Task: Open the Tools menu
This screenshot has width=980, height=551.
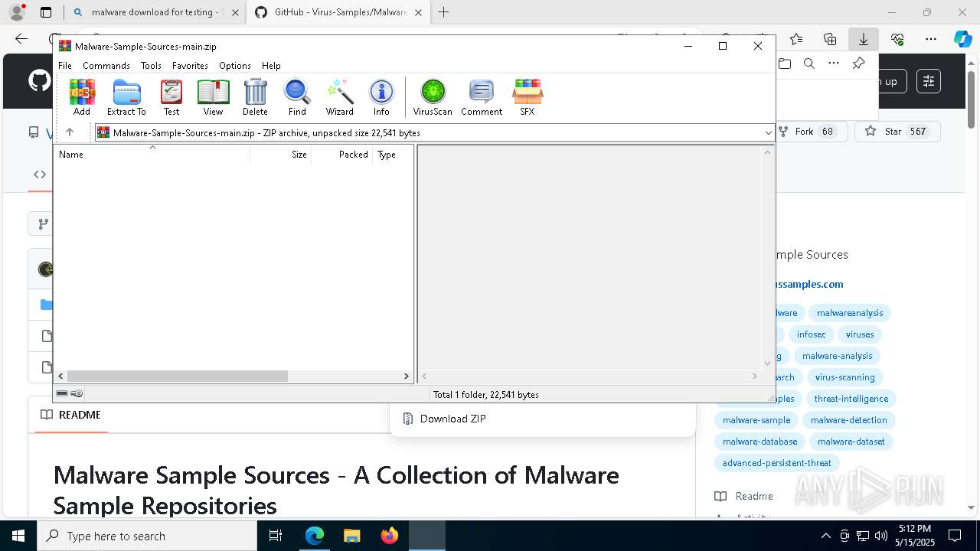Action: (x=151, y=66)
